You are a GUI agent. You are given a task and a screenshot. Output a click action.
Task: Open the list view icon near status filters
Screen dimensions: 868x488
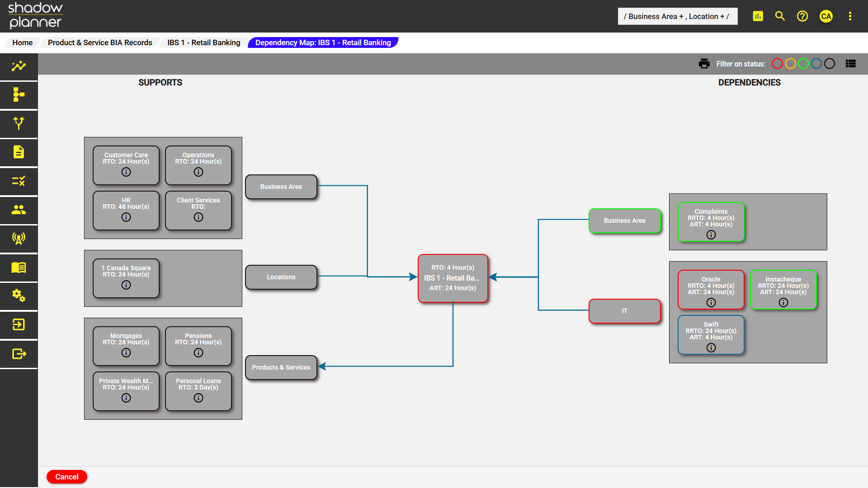(851, 64)
